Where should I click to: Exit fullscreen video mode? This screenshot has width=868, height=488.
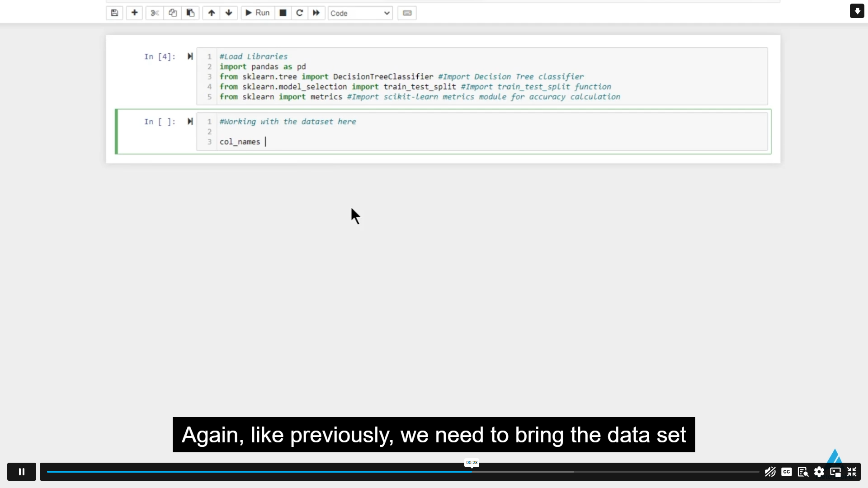pos(852,472)
